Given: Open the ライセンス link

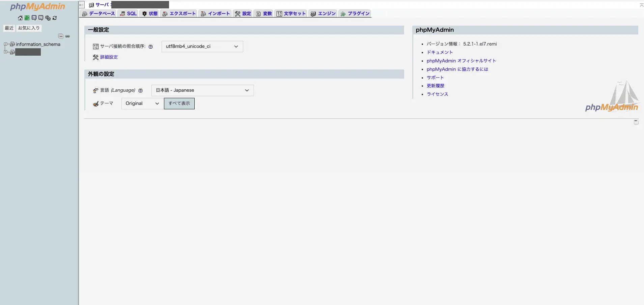Looking at the screenshot, I should click(438, 94).
